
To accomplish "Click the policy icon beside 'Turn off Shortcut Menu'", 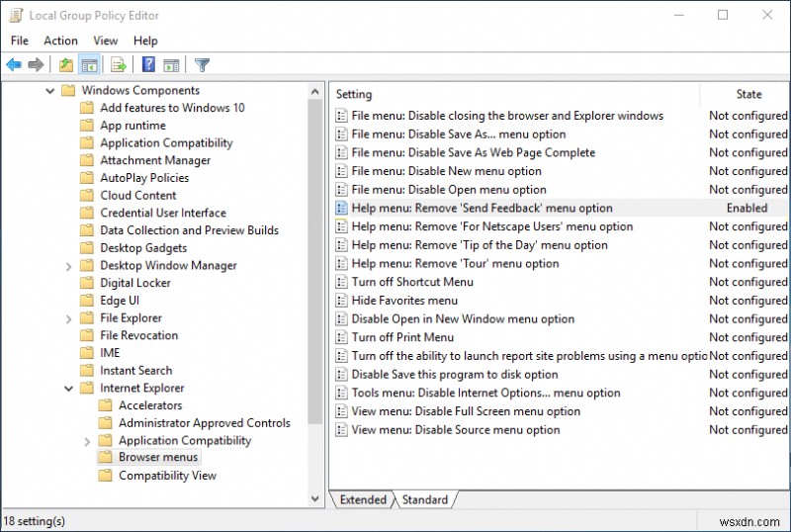I will (x=341, y=282).
